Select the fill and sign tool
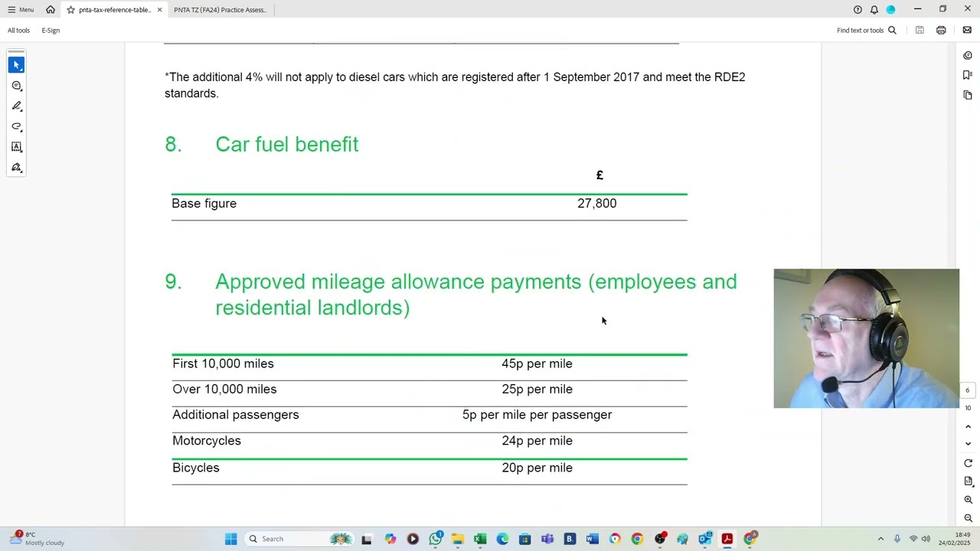The height and width of the screenshot is (551, 980). coord(17,168)
